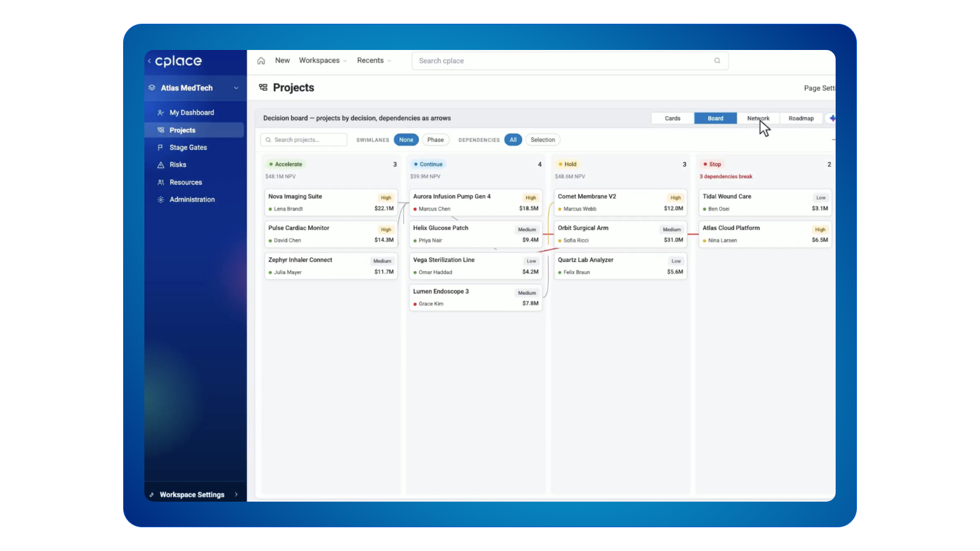Open the Lumen Endoscope 3 card

pos(476,297)
